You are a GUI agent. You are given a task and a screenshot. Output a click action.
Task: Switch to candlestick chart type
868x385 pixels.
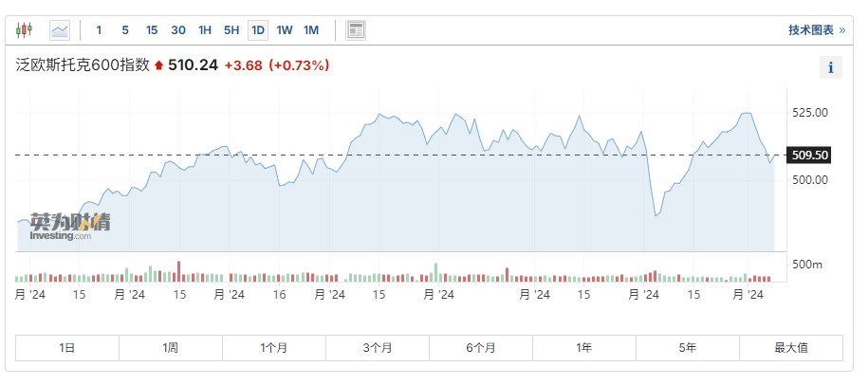pyautogui.click(x=25, y=30)
